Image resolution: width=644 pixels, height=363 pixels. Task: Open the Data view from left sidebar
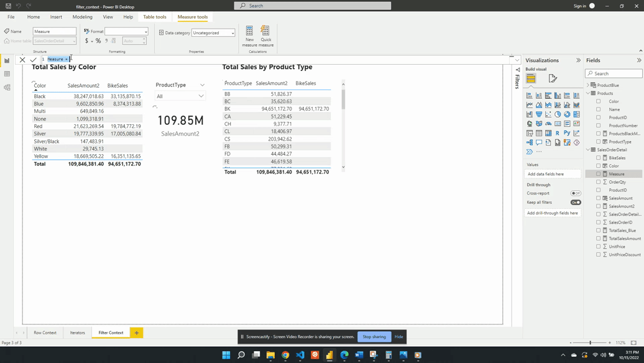click(7, 74)
